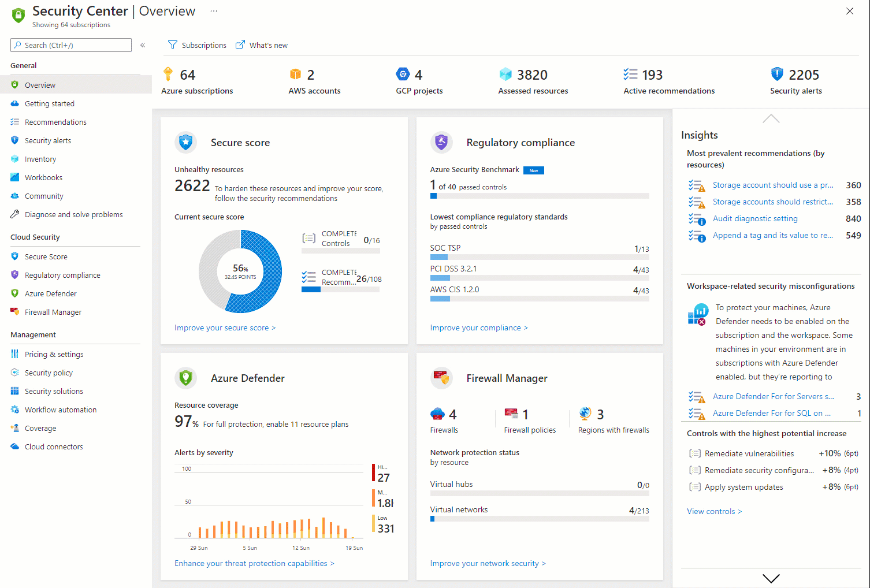Open the Inventory page
870x588 pixels.
(x=40, y=158)
